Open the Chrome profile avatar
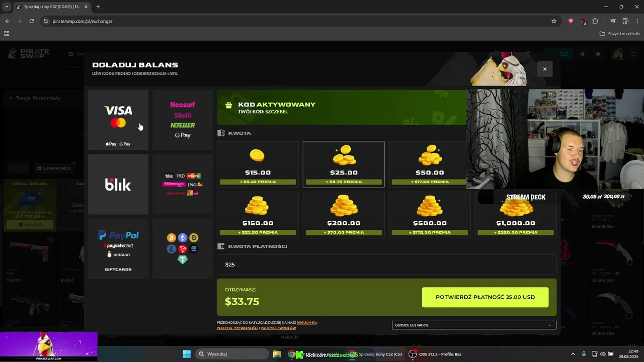644x362 pixels. point(625,21)
